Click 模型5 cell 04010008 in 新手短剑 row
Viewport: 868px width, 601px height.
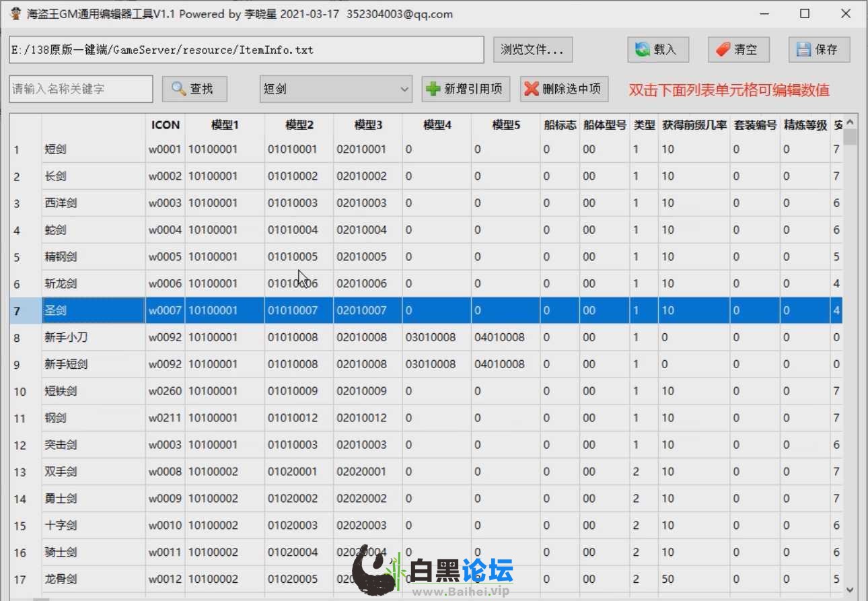point(506,364)
